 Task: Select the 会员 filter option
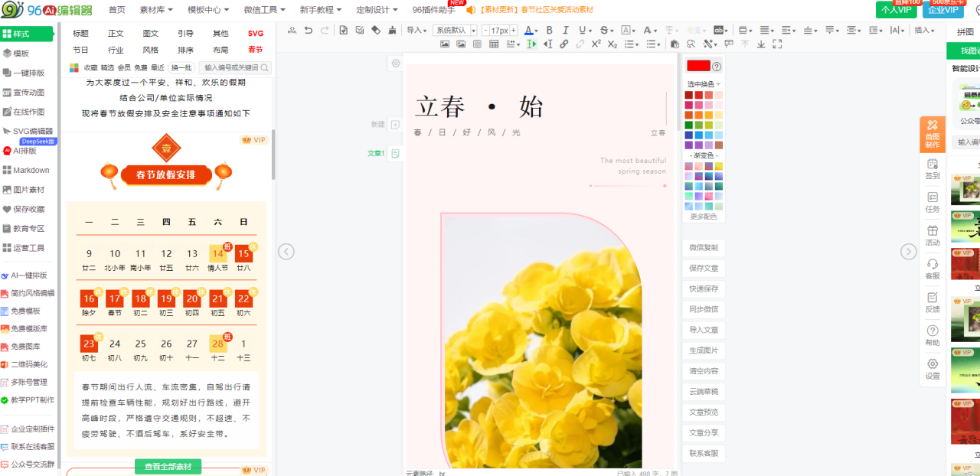click(124, 68)
